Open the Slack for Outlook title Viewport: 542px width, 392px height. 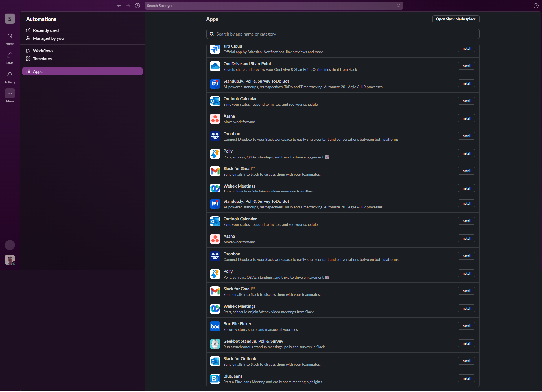click(240, 359)
